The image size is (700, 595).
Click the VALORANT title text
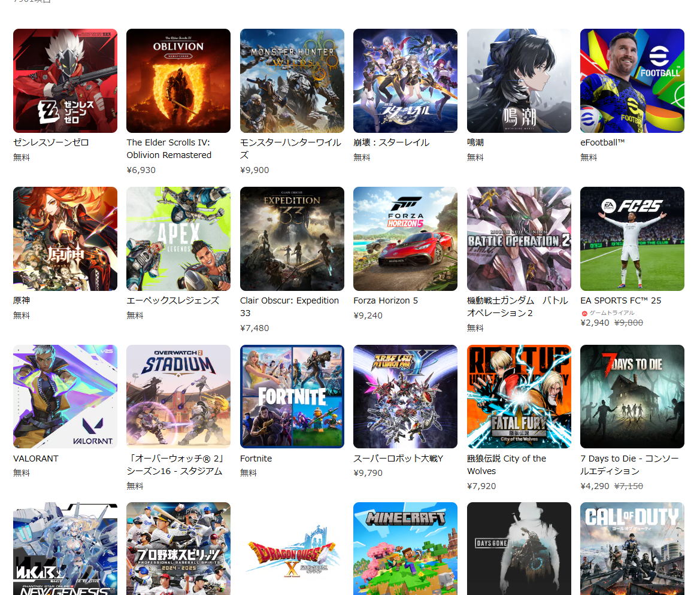[36, 459]
